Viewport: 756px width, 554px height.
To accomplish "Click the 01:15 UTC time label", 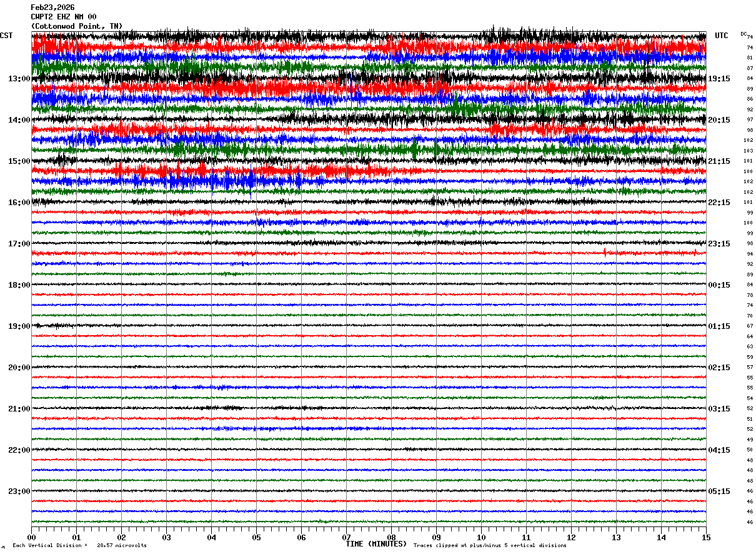I will (x=719, y=326).
